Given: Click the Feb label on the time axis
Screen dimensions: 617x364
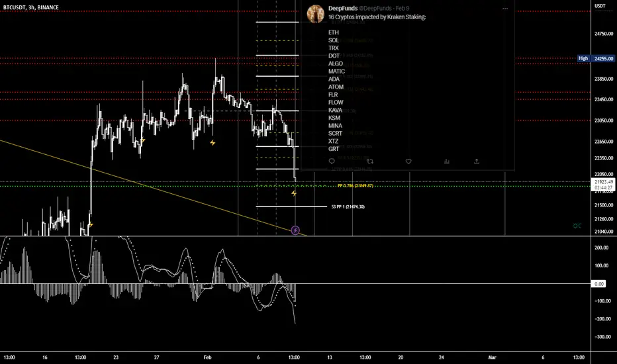Looking at the screenshot, I should [207, 357].
